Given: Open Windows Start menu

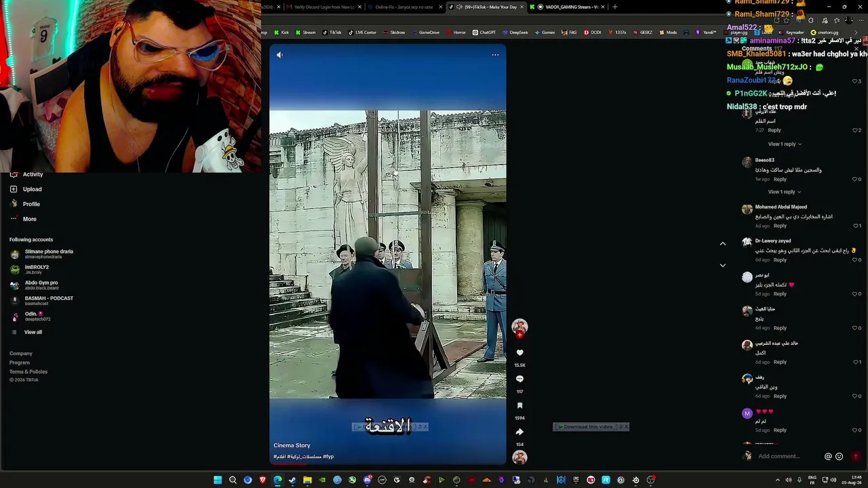Looking at the screenshot, I should click(x=218, y=481).
